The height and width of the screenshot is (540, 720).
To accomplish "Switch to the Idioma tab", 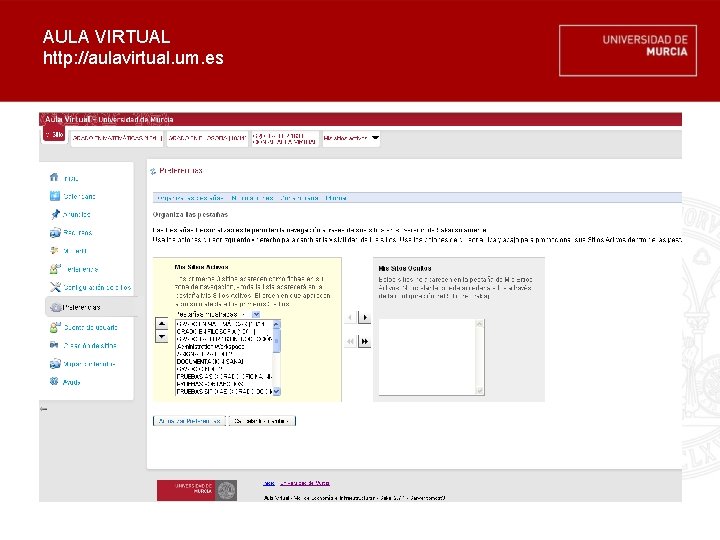I will [336, 198].
